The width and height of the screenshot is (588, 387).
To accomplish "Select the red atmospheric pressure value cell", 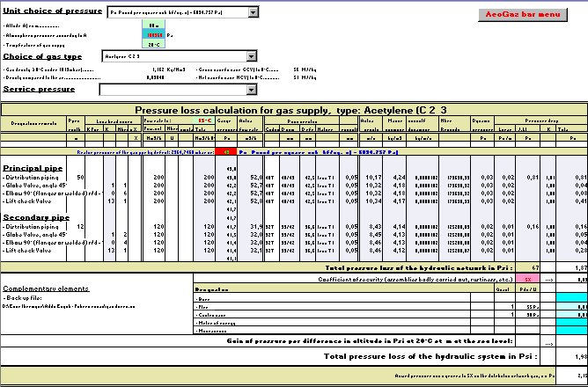I will click(x=153, y=35).
